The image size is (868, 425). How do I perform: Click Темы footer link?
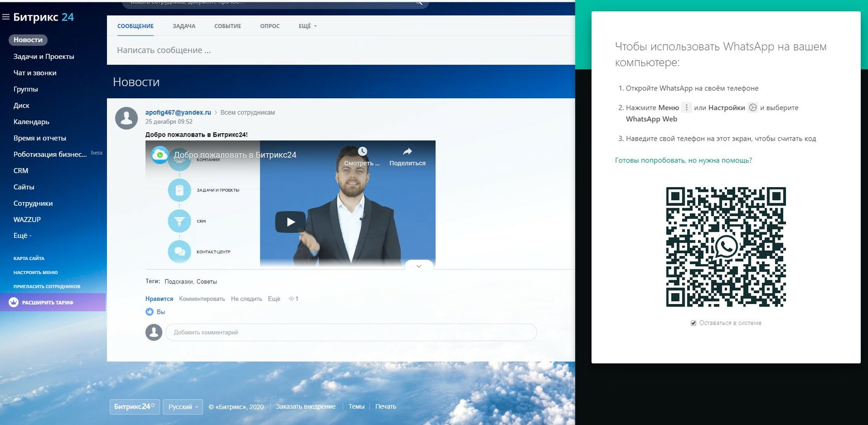[357, 406]
